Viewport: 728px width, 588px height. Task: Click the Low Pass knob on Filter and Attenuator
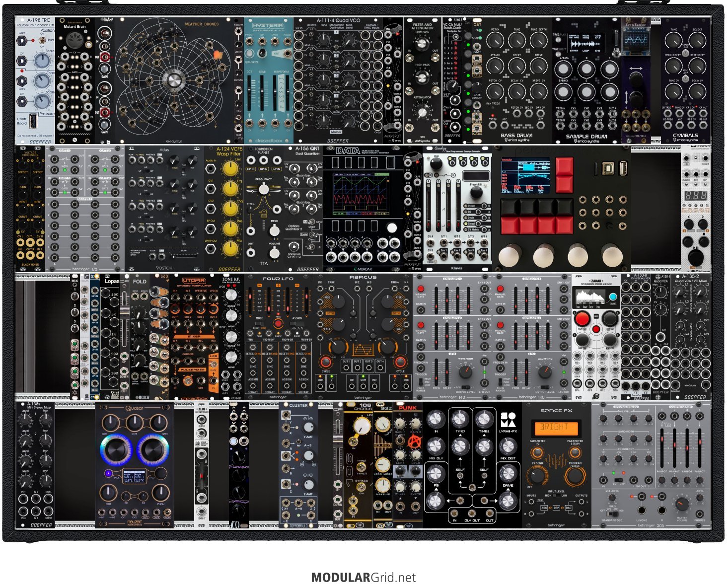point(422,44)
